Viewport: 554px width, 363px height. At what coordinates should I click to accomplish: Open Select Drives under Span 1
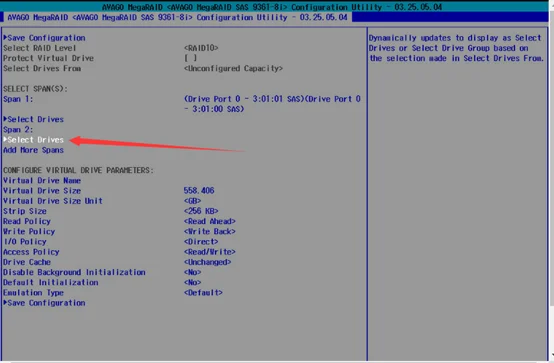pyautogui.click(x=34, y=119)
